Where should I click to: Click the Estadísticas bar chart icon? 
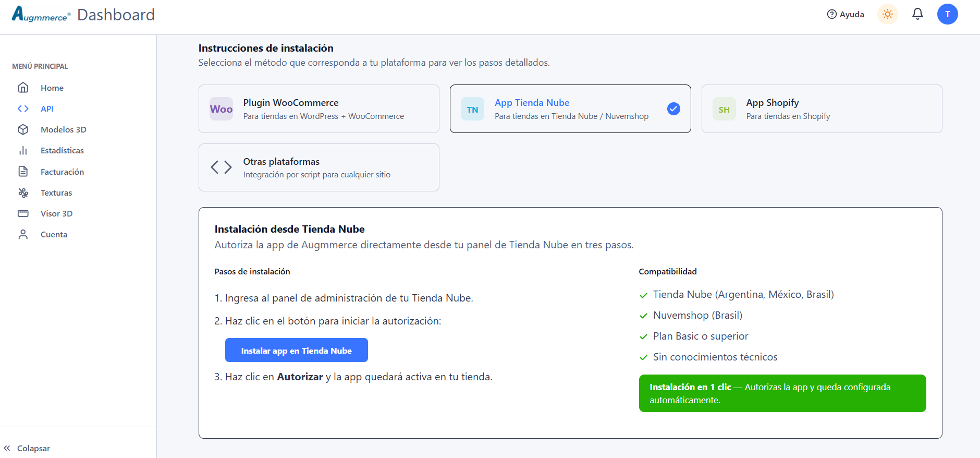pyautogui.click(x=23, y=150)
